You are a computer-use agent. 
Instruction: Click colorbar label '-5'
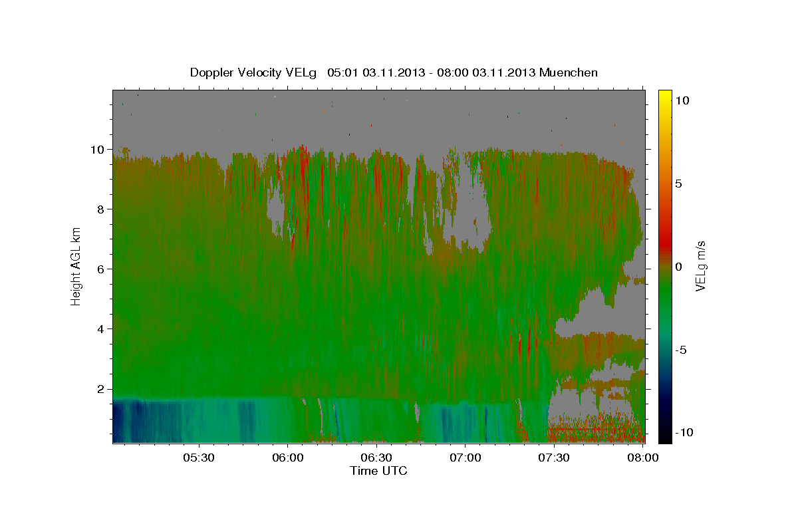click(x=681, y=350)
